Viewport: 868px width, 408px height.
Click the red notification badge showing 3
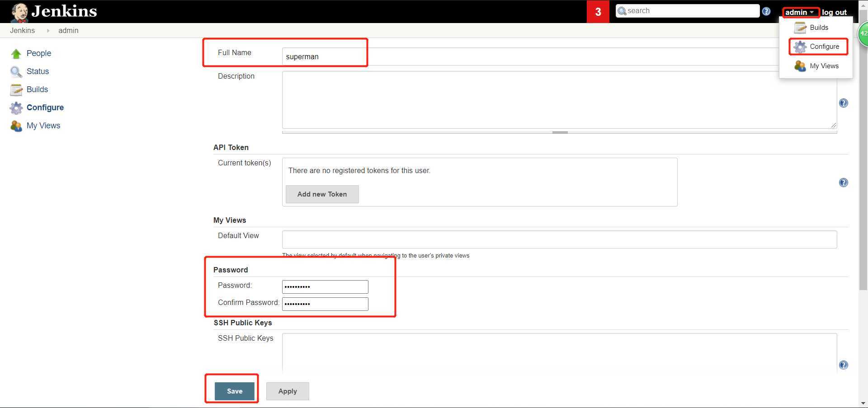pyautogui.click(x=598, y=12)
